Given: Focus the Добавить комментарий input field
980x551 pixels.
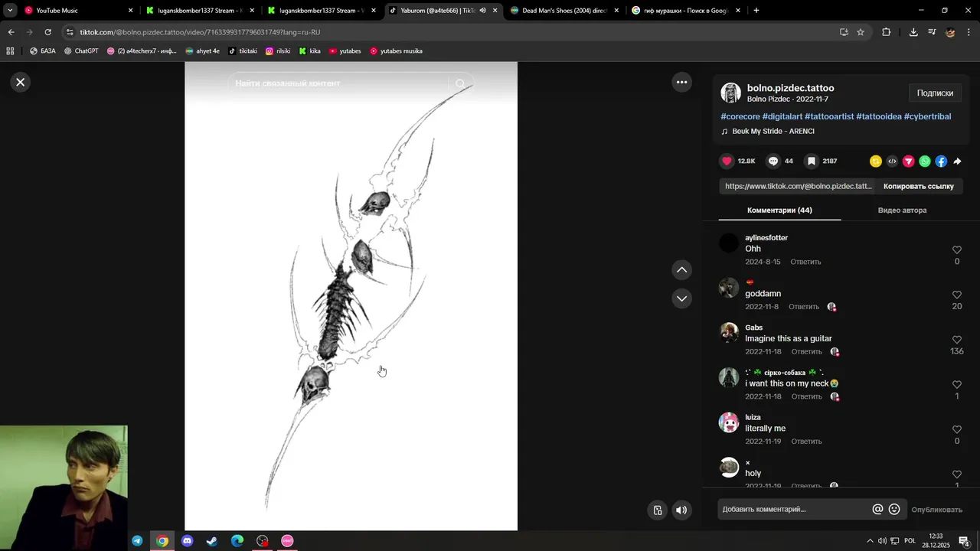Looking at the screenshot, I should (x=793, y=509).
